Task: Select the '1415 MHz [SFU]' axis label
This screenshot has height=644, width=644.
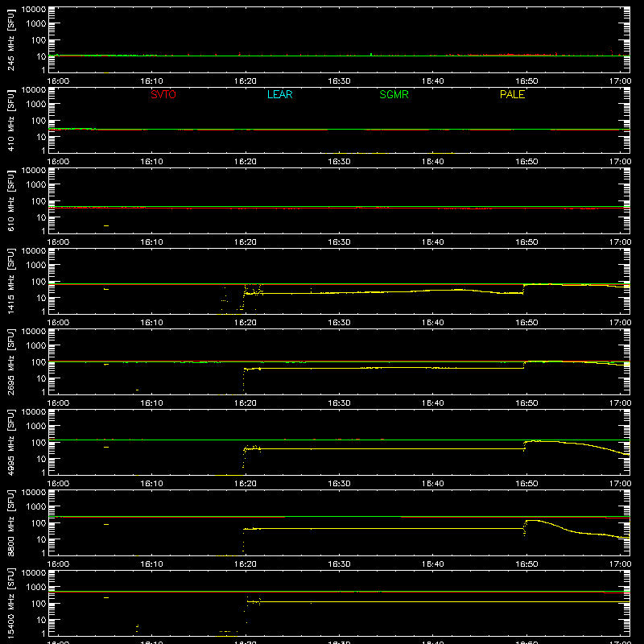Action: coord(11,282)
